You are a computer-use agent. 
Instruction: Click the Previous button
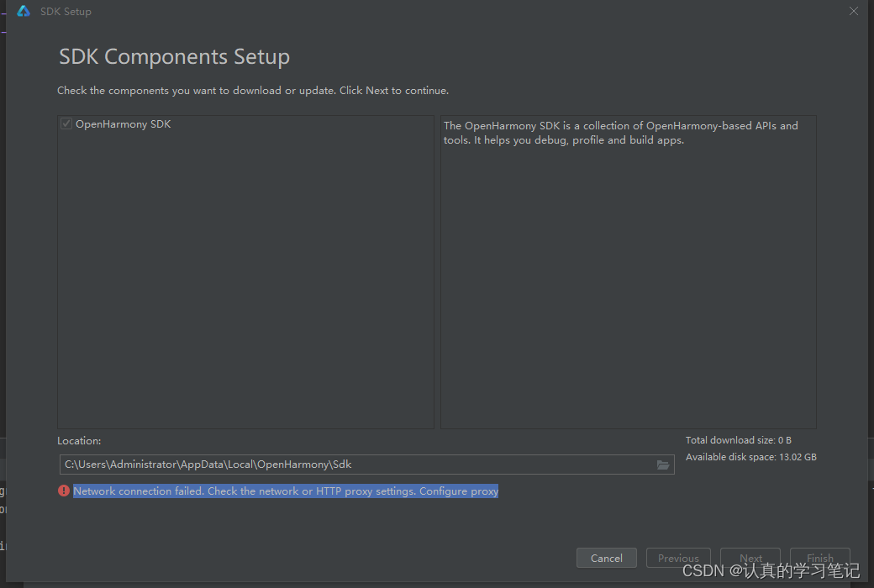pyautogui.click(x=678, y=558)
